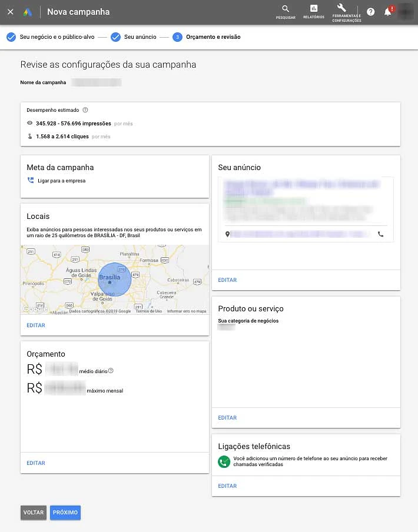This screenshot has width=418, height=532.
Task: Click the eye impressions icon
Action: coord(30,123)
